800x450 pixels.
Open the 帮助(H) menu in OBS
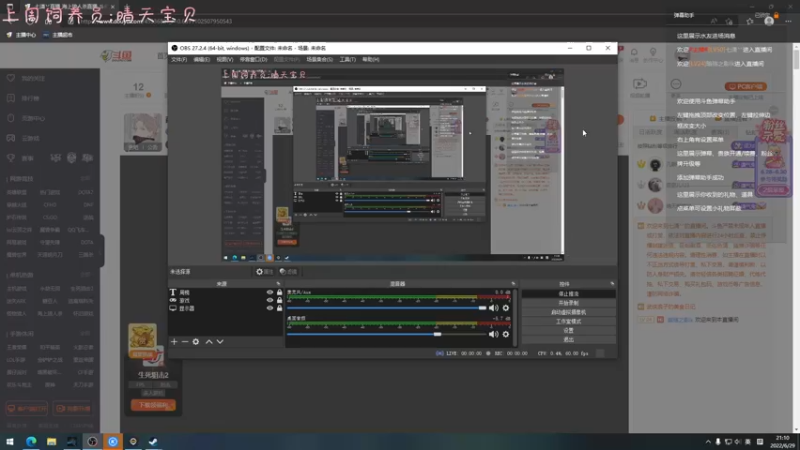click(x=370, y=60)
